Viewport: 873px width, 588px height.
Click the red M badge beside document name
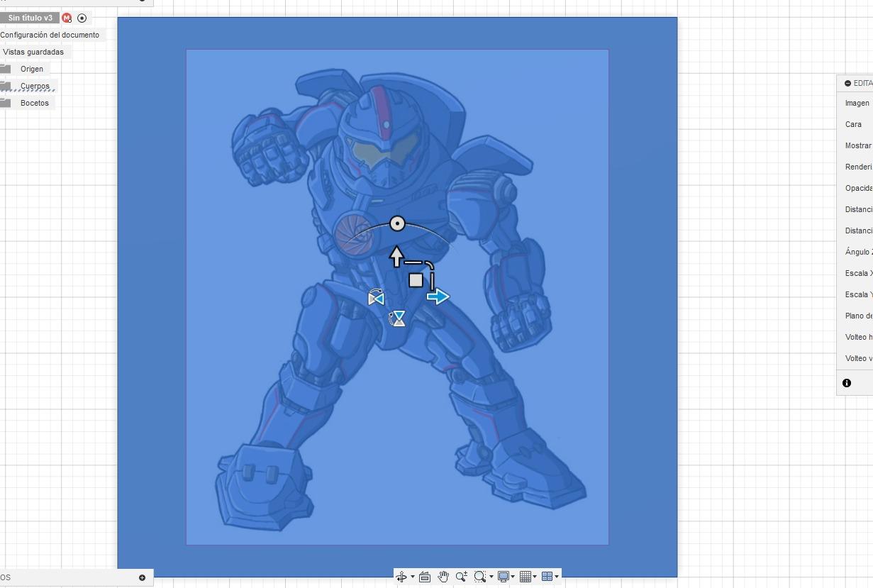pos(67,18)
